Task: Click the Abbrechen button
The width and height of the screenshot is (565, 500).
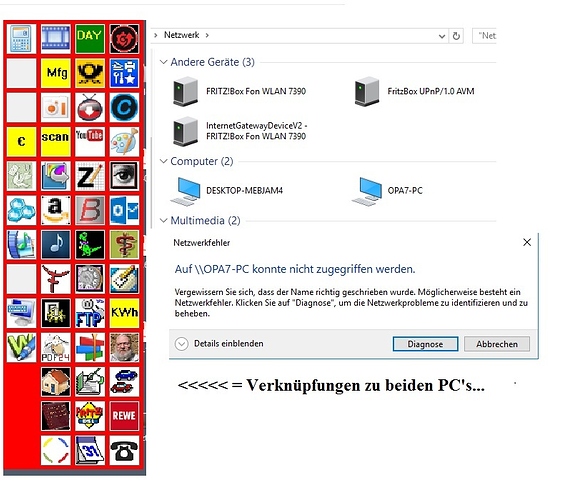Action: (497, 344)
